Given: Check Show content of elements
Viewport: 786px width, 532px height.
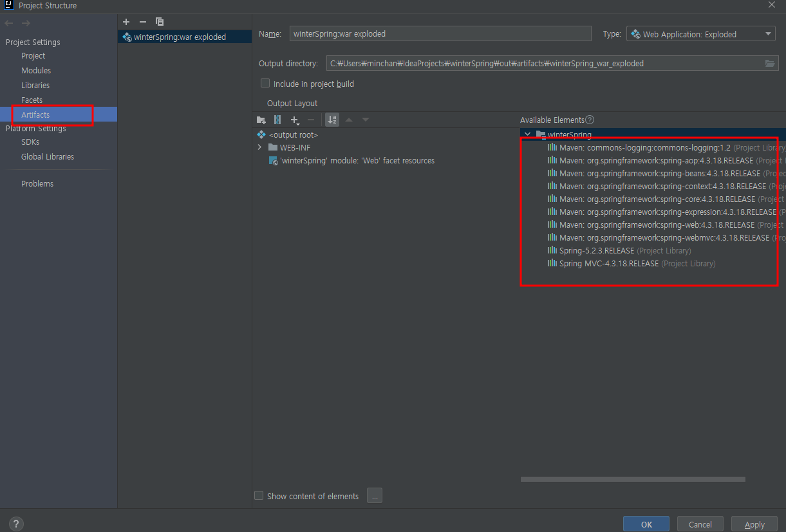Looking at the screenshot, I should point(259,495).
